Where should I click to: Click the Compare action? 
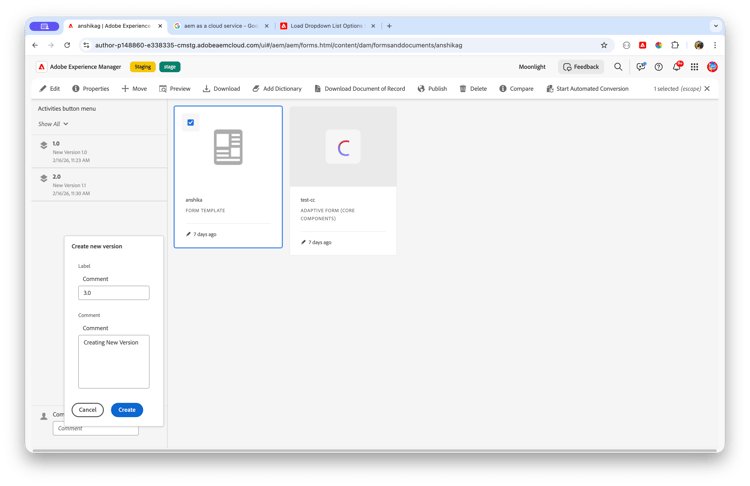pos(517,88)
